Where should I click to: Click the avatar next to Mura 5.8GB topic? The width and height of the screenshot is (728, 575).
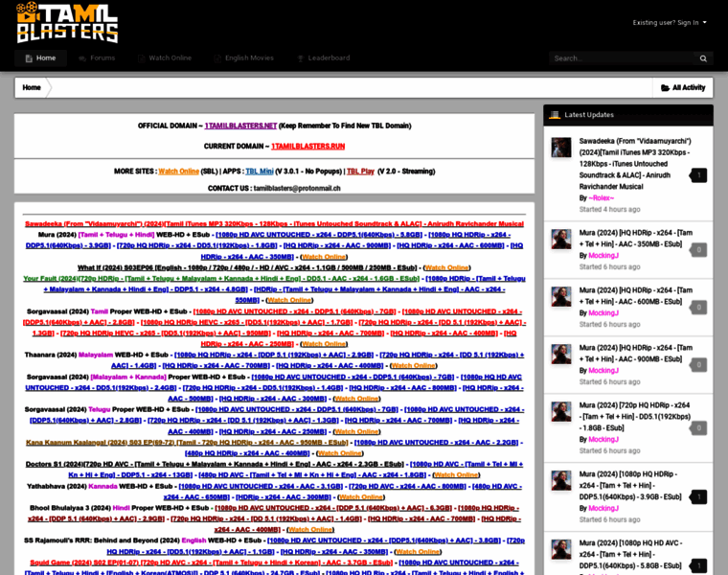pyautogui.click(x=561, y=549)
